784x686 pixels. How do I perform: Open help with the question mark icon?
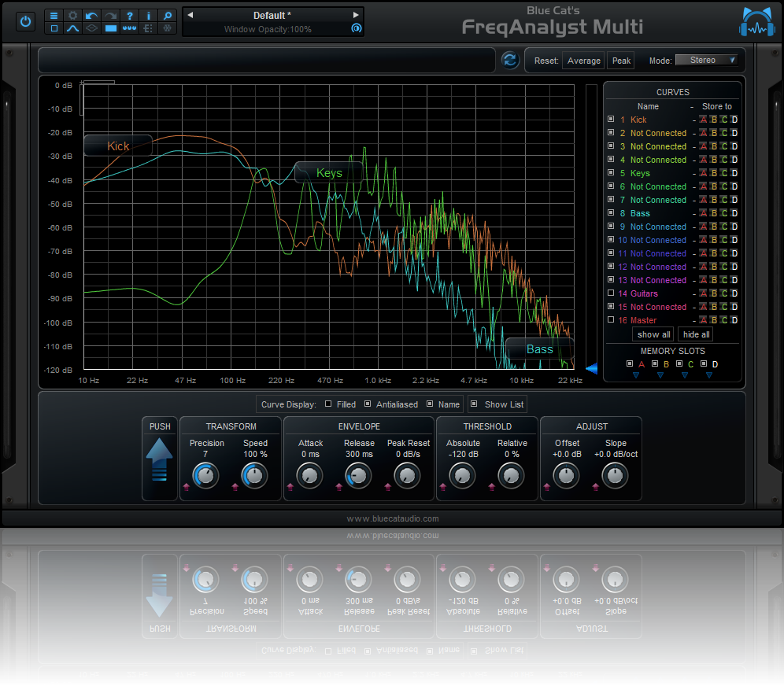click(130, 15)
